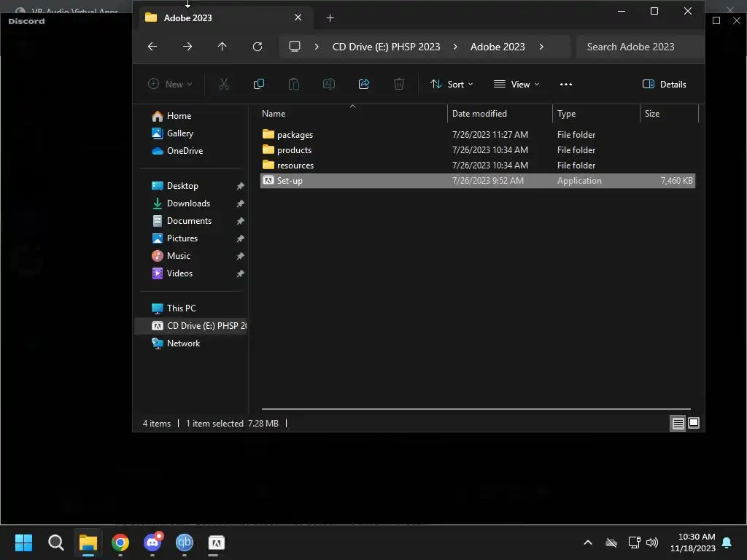Click the Delete trash icon
Viewport: 747px width, 560px height.
pos(399,85)
